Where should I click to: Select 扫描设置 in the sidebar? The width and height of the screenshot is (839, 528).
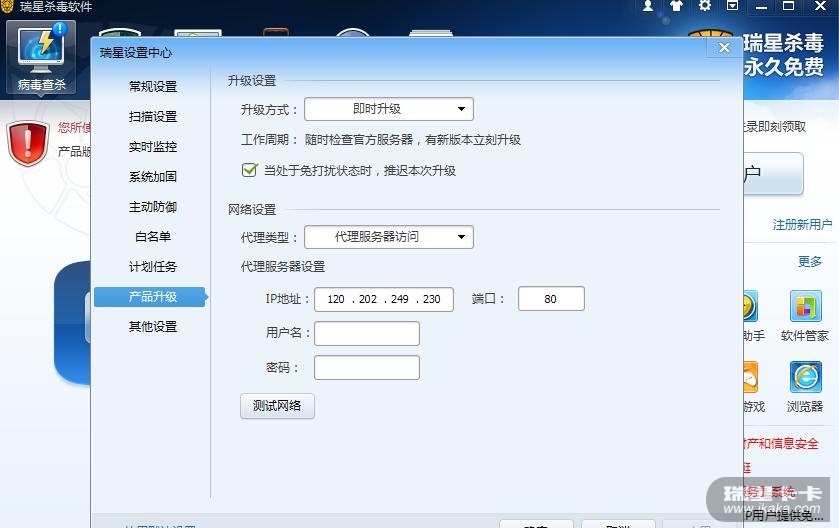152,116
